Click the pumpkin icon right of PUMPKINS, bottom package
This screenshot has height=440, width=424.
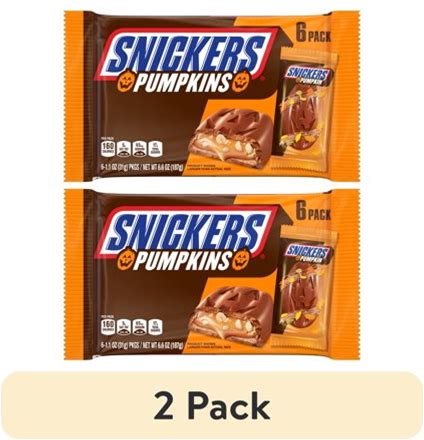[241, 258]
